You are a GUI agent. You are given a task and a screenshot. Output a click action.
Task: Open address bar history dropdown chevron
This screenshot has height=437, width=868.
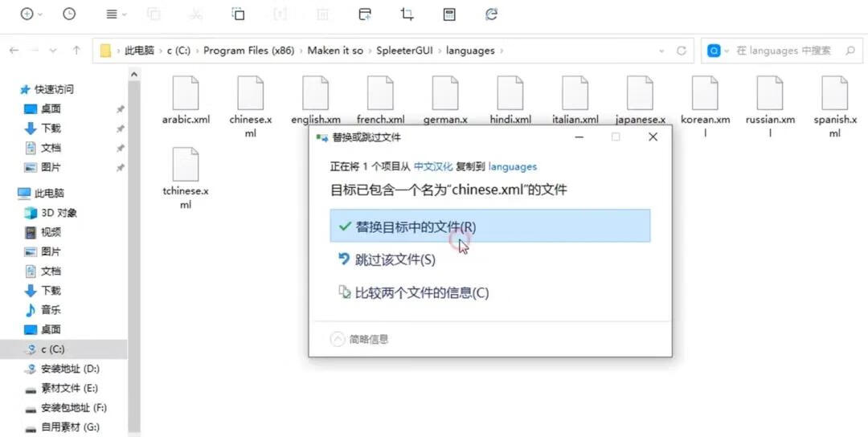click(661, 51)
